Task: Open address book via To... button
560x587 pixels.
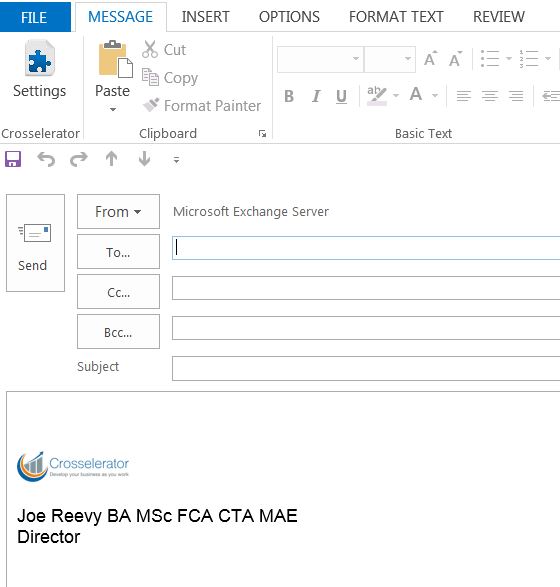Action: point(118,252)
